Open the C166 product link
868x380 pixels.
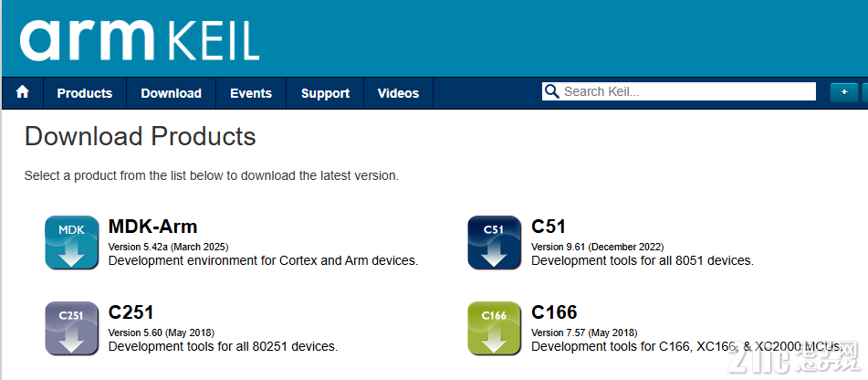[x=554, y=312]
